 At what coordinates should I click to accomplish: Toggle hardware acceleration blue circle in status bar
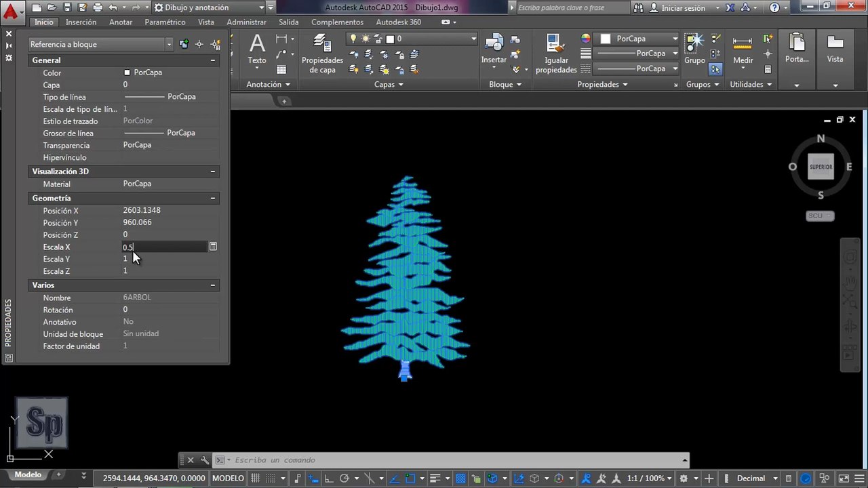pos(805,479)
